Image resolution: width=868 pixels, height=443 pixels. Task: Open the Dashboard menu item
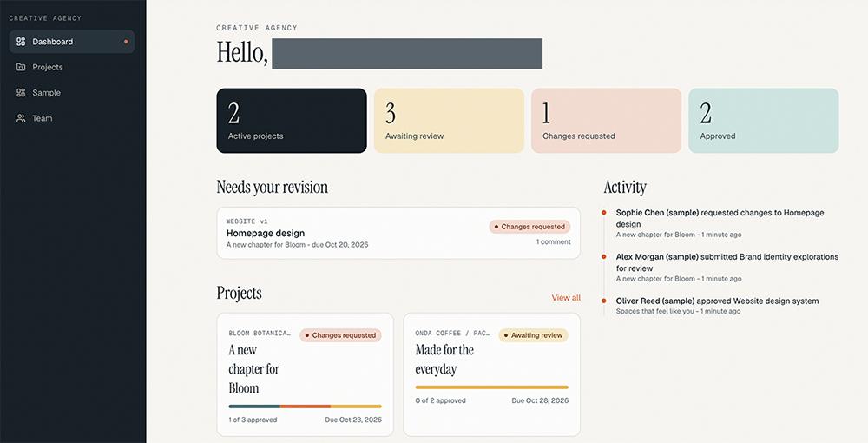pyautogui.click(x=72, y=42)
